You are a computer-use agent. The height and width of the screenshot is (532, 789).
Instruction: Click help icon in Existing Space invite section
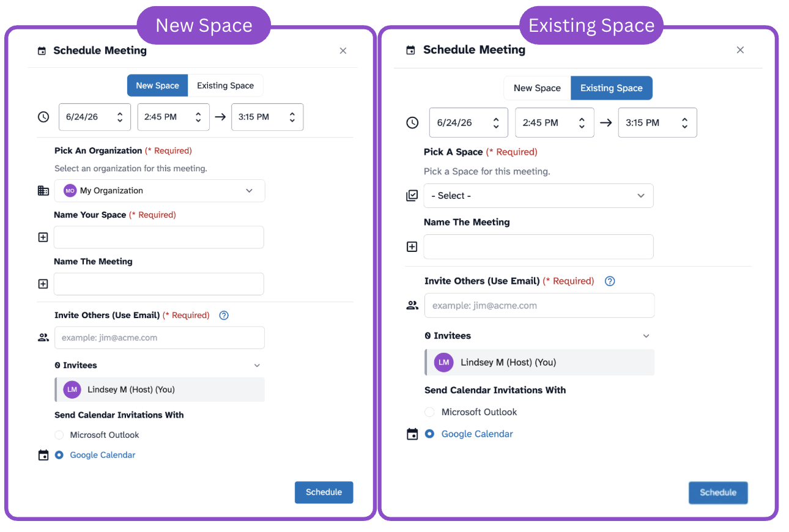click(610, 281)
